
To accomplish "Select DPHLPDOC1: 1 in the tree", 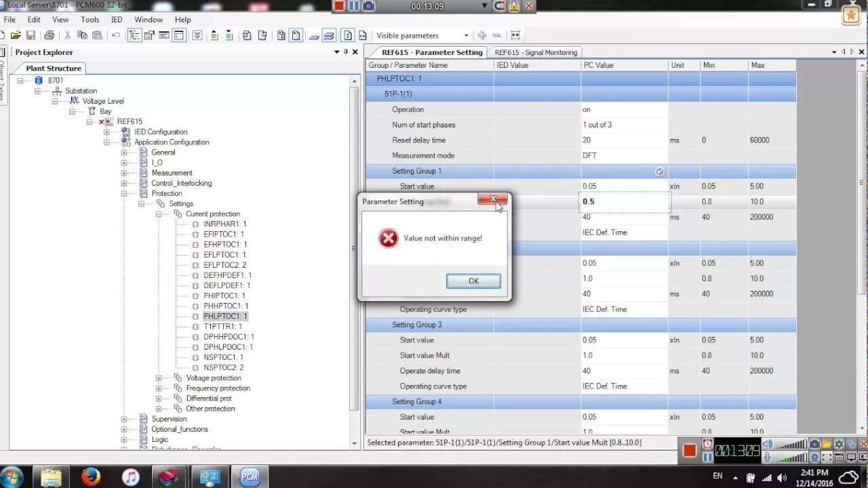I will [228, 347].
